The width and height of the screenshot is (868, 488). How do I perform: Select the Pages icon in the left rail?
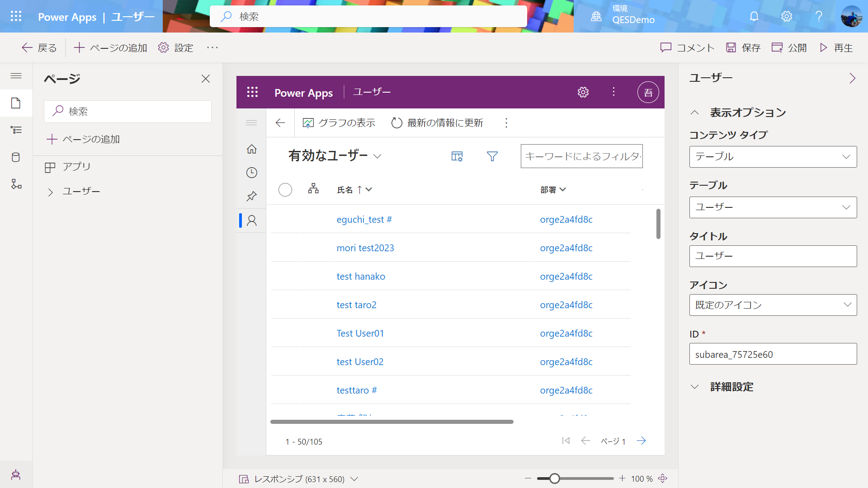(16, 103)
